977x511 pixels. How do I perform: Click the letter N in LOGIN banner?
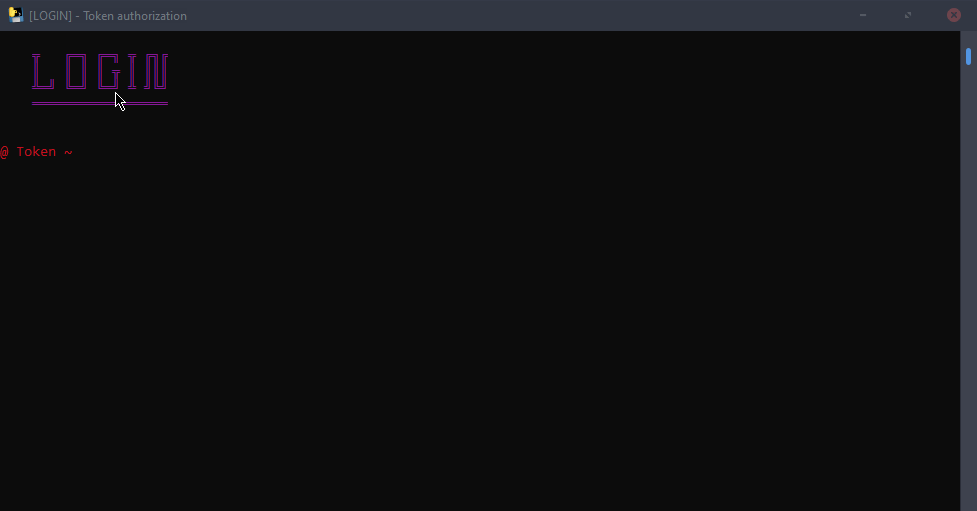point(156,72)
